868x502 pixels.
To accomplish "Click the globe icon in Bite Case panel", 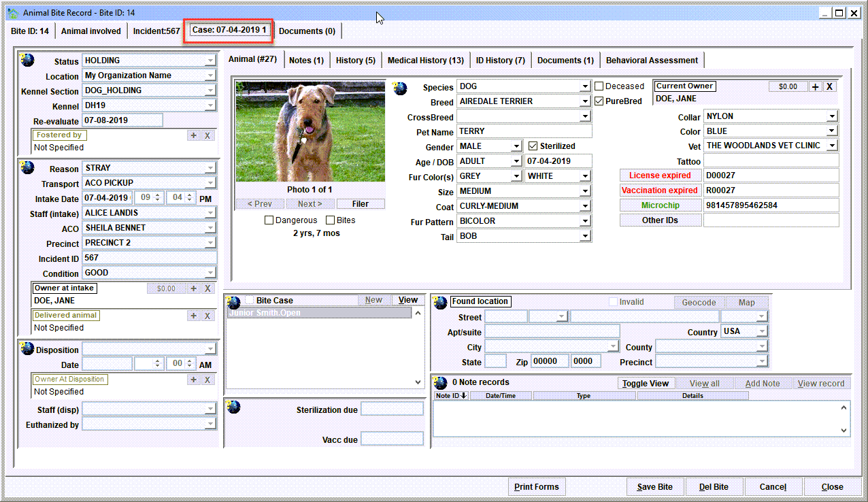I will pos(234,302).
